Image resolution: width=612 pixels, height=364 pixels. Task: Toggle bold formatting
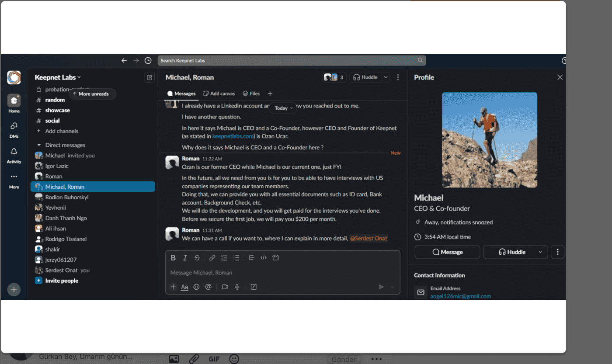click(x=173, y=258)
